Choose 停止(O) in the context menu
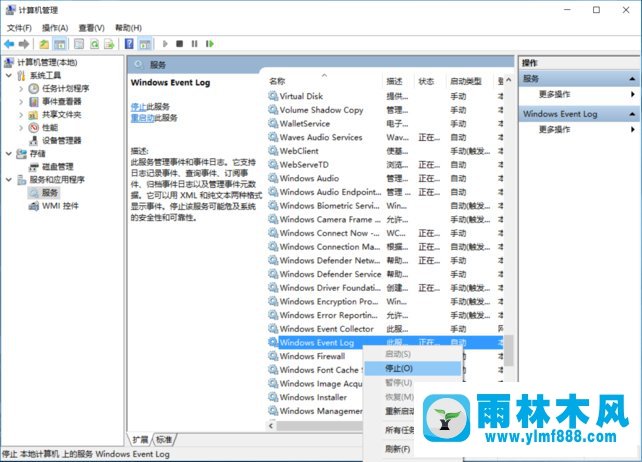Image resolution: width=642 pixels, height=462 pixels. pos(412,368)
